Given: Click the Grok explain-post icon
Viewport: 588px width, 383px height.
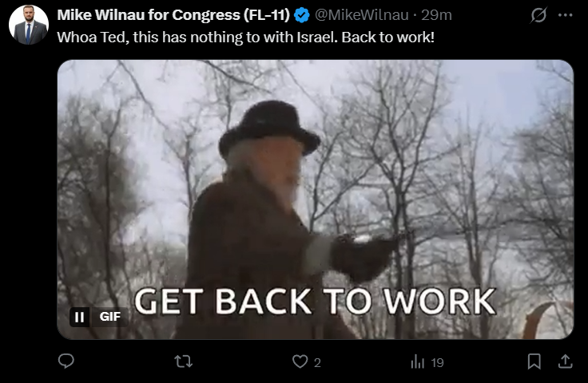Looking at the screenshot, I should click(x=538, y=15).
